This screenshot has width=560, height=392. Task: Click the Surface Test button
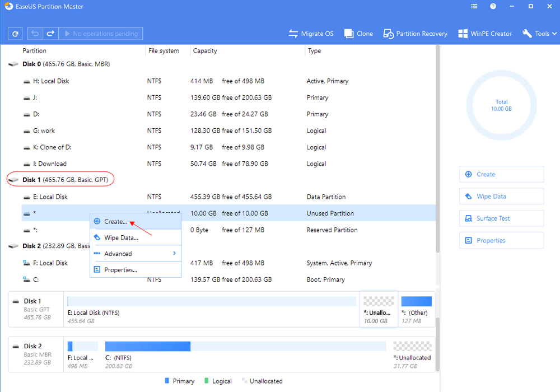tap(501, 218)
